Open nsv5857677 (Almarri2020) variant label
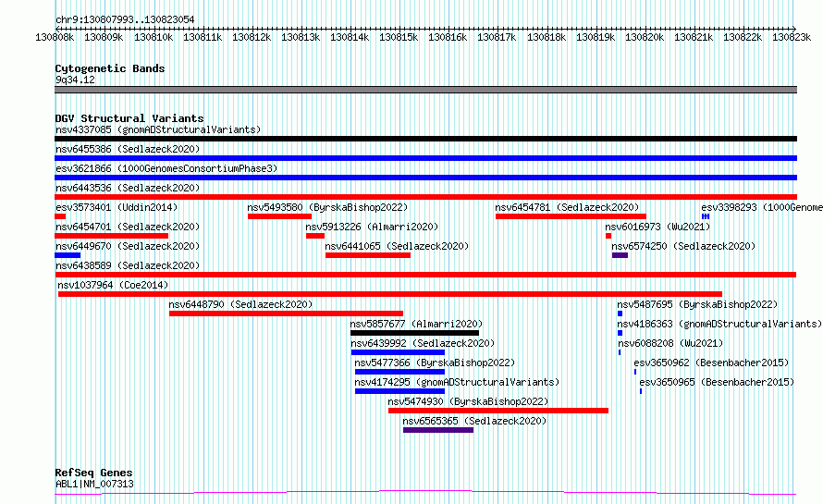This screenshot has width=823, height=504. [x=416, y=324]
